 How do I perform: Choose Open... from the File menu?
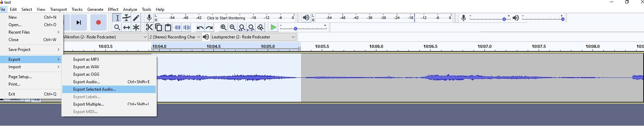pyautogui.click(x=32, y=25)
